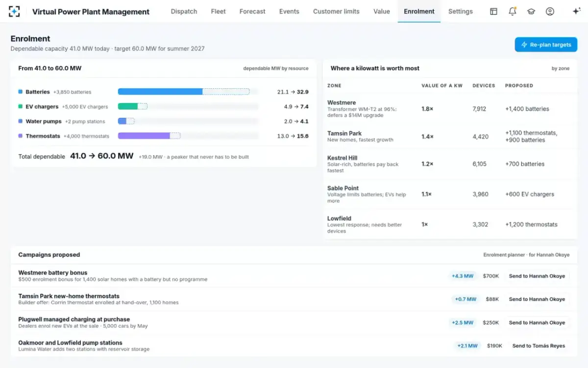This screenshot has height=368, width=588.
Task: Click the VALUE OF A KW column header
Action: click(x=442, y=85)
